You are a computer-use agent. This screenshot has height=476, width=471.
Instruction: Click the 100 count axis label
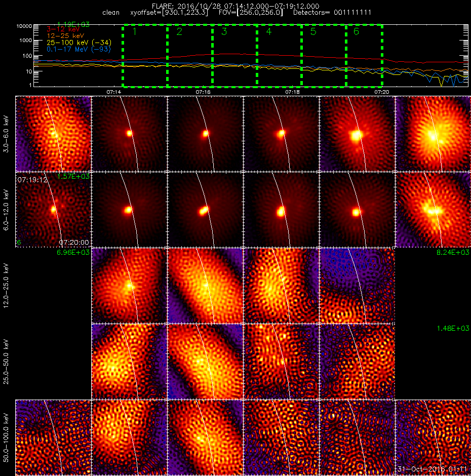pos(27,56)
